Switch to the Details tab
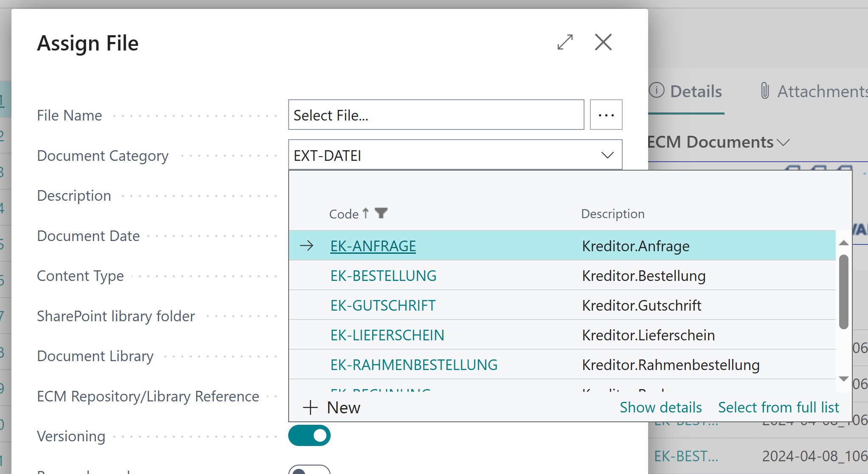868x474 pixels. [x=695, y=91]
